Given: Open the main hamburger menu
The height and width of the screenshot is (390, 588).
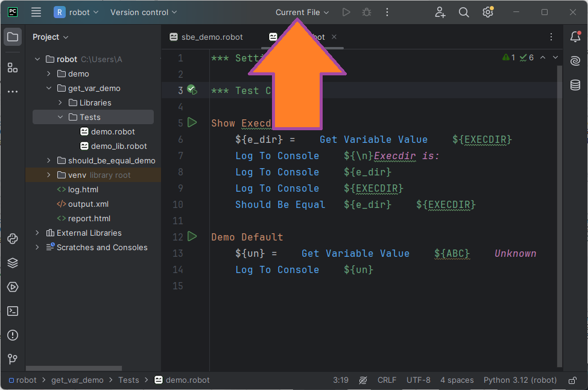Looking at the screenshot, I should point(36,13).
